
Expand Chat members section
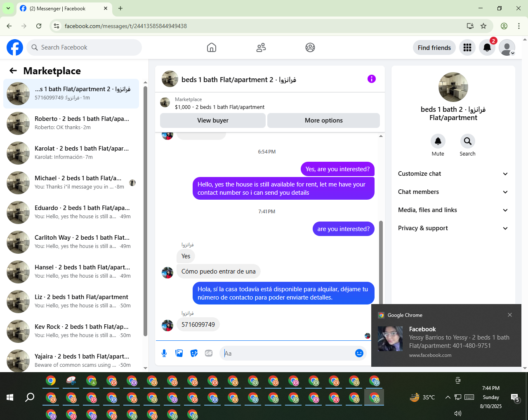[x=453, y=192]
